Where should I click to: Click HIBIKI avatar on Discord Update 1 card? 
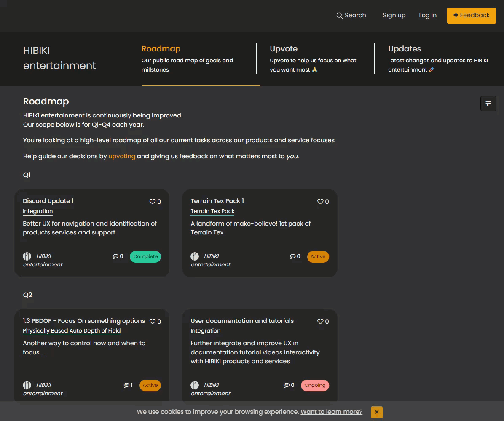(x=27, y=256)
